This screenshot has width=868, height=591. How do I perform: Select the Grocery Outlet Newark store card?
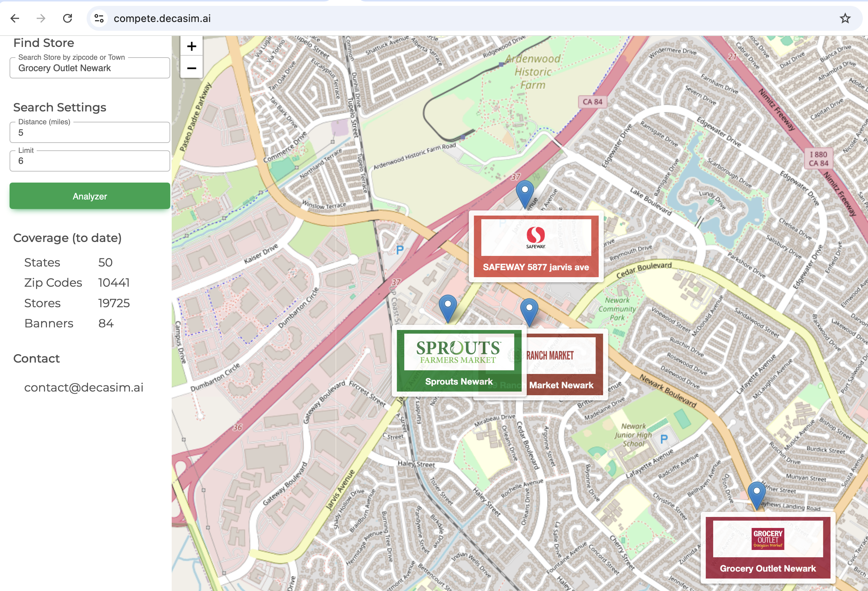(767, 547)
